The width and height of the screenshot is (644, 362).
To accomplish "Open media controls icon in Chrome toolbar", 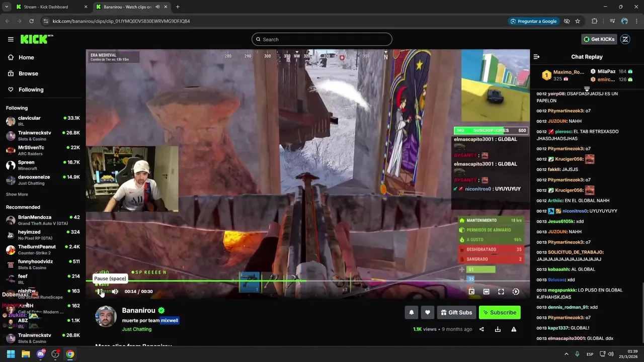I will tap(612, 21).
